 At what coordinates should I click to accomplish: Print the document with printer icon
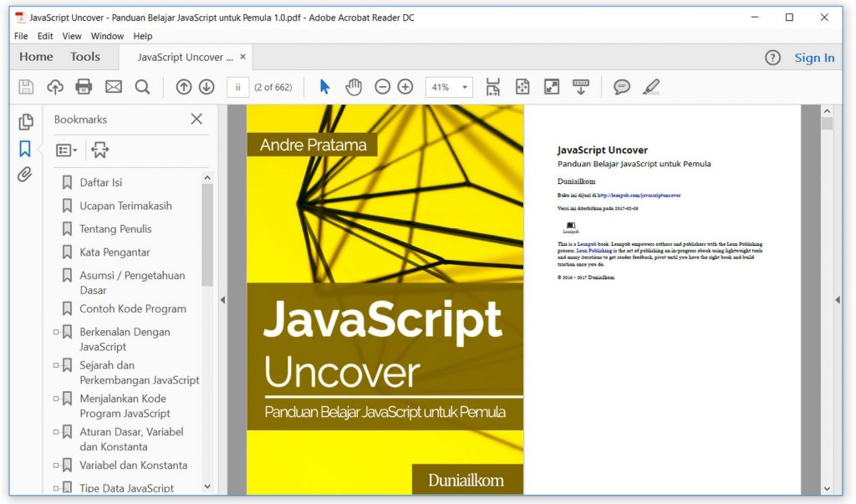pos(84,87)
